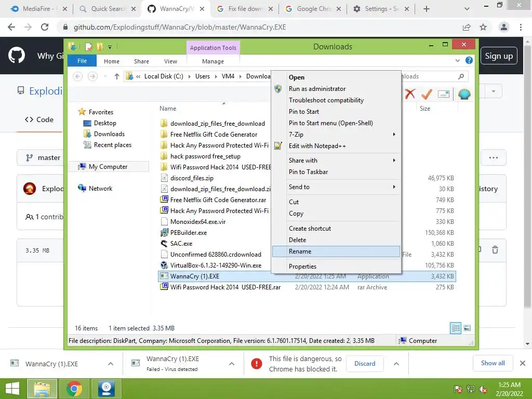Bookmark this page with star icon

(x=483, y=27)
